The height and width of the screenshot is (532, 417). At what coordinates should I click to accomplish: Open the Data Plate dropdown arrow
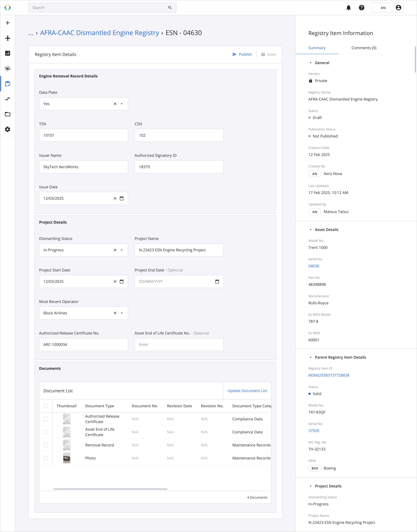coord(122,104)
